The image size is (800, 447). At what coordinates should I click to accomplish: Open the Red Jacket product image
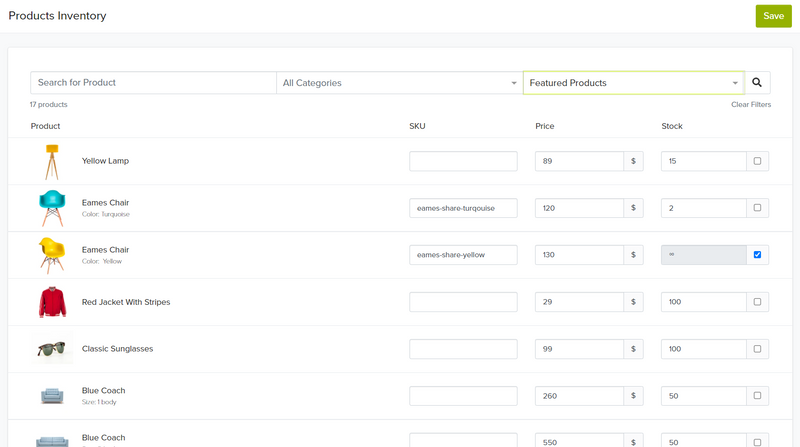pyautogui.click(x=52, y=302)
